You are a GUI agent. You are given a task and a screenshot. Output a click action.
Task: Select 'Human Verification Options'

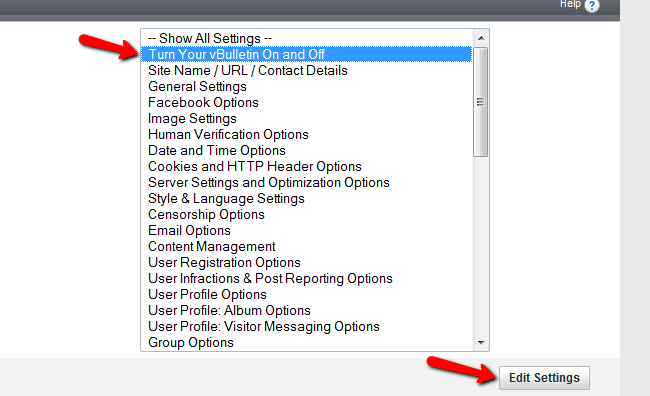[306, 134]
